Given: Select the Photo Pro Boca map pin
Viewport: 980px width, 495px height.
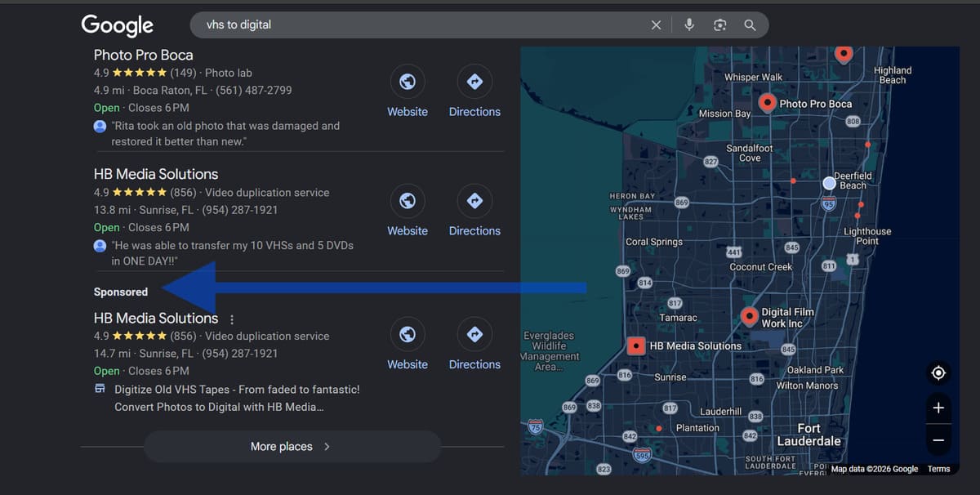Looking at the screenshot, I should pos(767,102).
